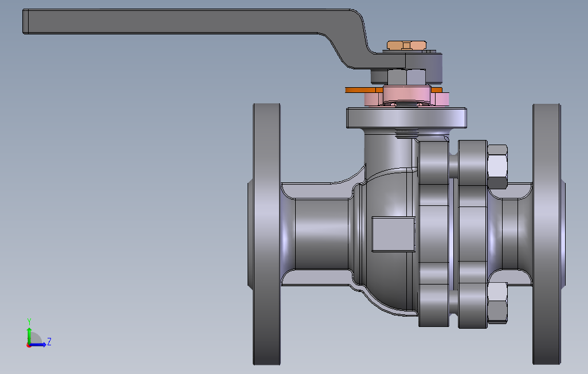Select the rectangular nameplate boss on the valve body
The height and width of the screenshot is (374, 588).
coord(393,234)
